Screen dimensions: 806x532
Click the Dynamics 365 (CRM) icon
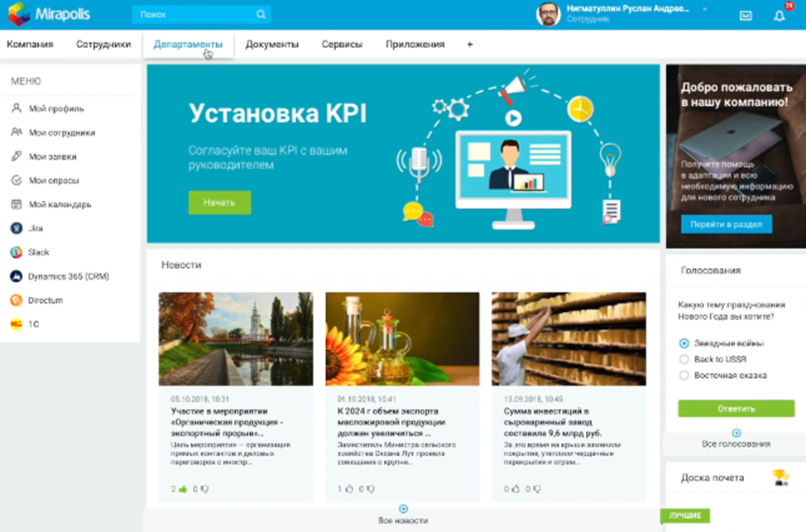[17, 276]
